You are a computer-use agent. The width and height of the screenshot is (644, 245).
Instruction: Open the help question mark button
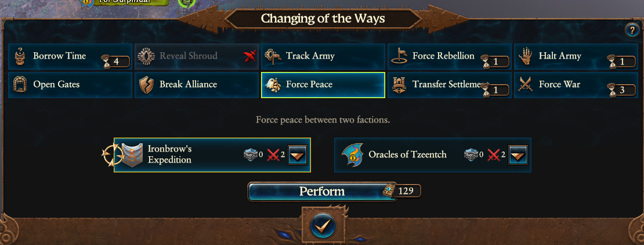631,31
